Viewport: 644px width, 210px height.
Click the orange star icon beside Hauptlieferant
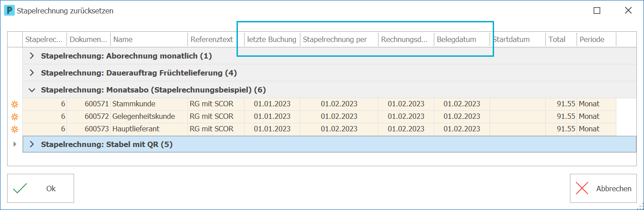(x=15, y=129)
